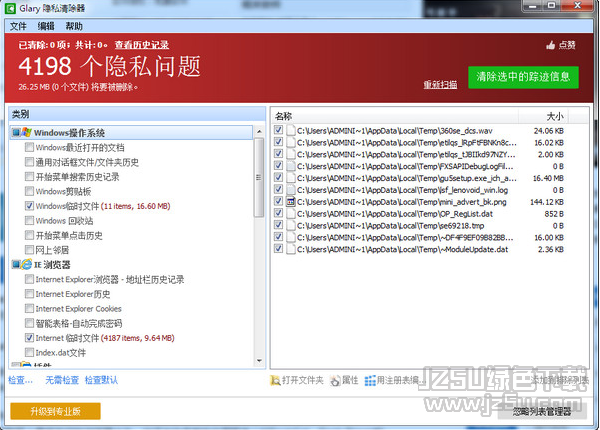Viewport: 600px width, 430px height.
Task: Click the 用注册表编辑 registry icon
Action: tap(370, 380)
